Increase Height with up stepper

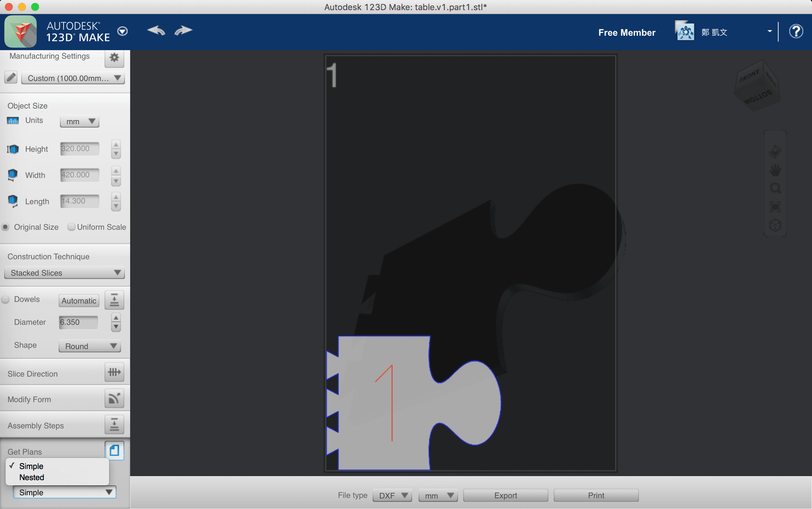(x=116, y=145)
